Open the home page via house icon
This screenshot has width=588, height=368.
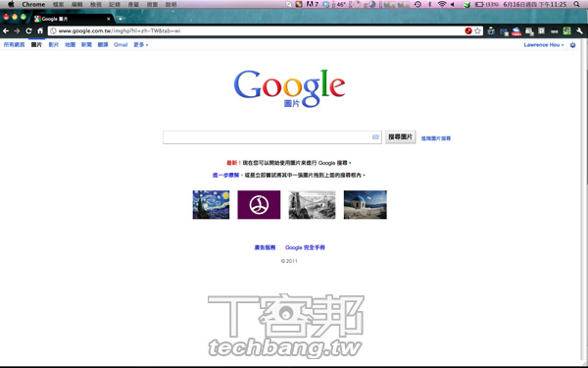(x=40, y=30)
